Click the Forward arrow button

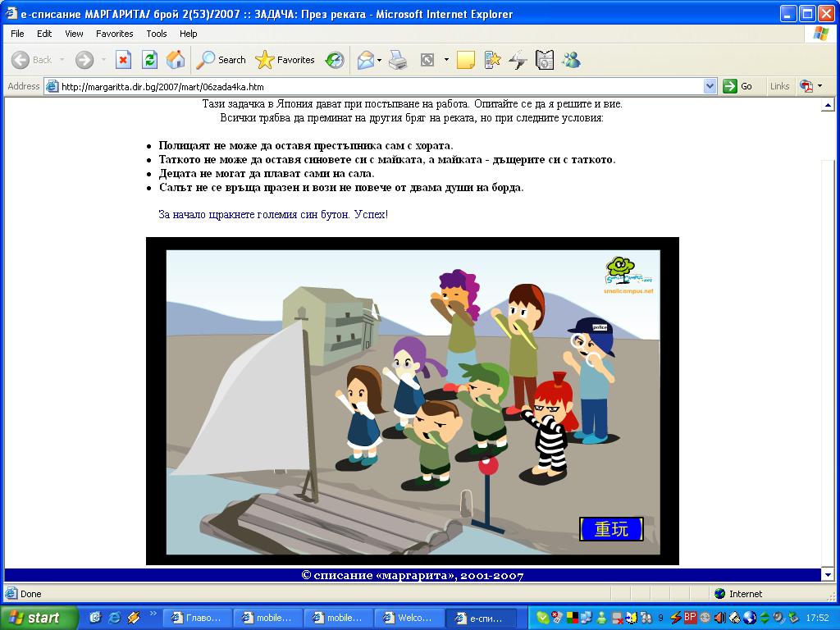tap(84, 60)
